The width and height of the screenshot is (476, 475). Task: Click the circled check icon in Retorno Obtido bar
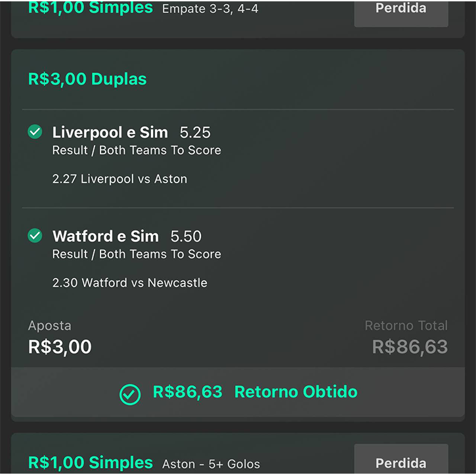point(130,394)
